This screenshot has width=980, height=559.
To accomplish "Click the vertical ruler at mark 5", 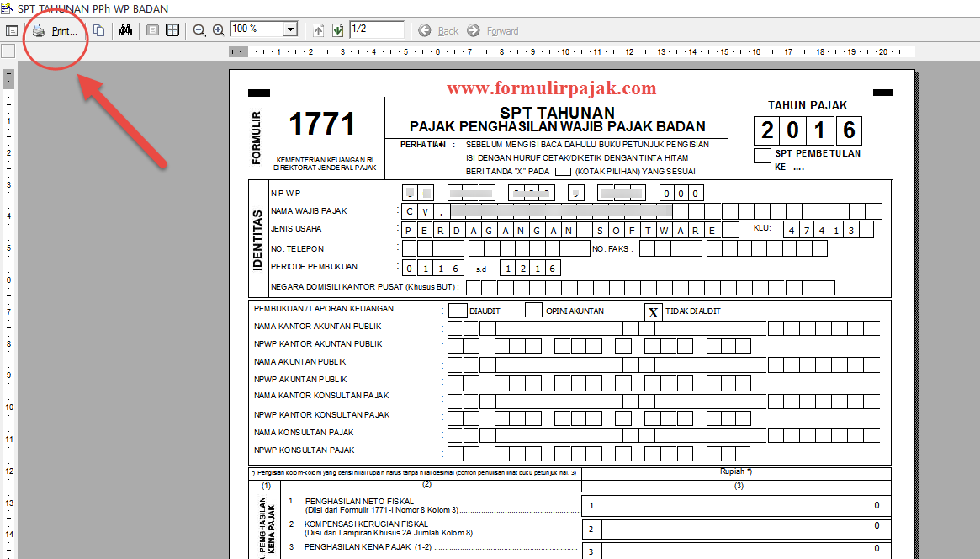I will pyautogui.click(x=8, y=248).
